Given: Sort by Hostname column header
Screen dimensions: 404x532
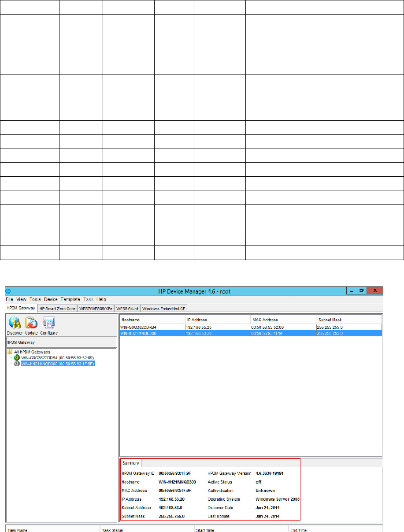Looking at the screenshot, I should 152,320.
